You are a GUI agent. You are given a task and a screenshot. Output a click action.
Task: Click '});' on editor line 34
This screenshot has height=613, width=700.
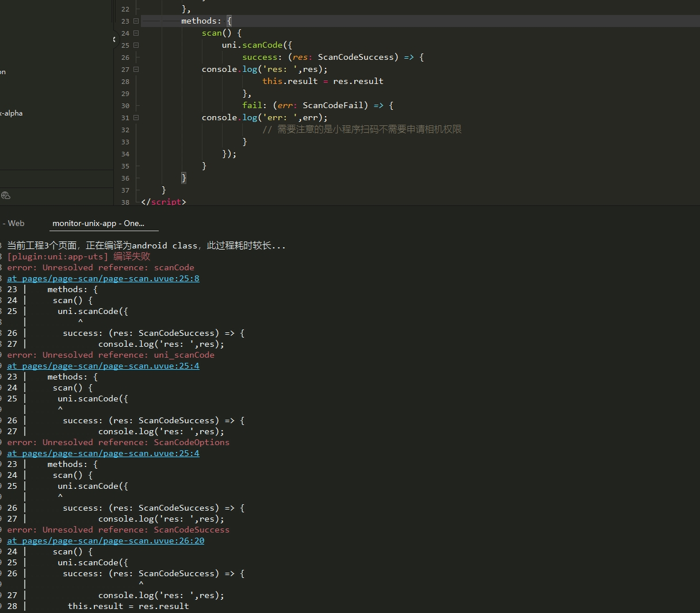pyautogui.click(x=229, y=154)
